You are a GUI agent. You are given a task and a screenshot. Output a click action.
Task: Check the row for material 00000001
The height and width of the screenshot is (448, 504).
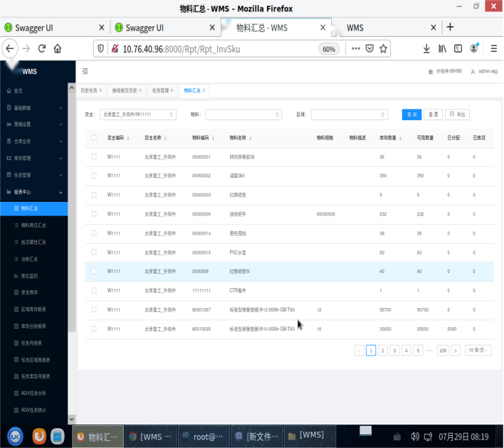(93, 156)
